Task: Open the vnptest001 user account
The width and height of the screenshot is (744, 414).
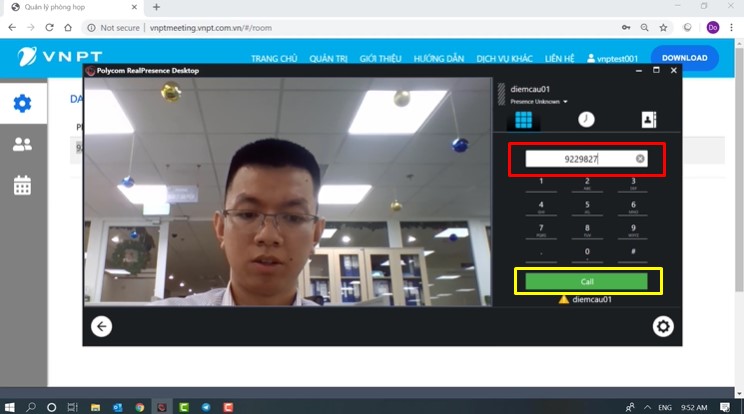Action: pos(613,59)
